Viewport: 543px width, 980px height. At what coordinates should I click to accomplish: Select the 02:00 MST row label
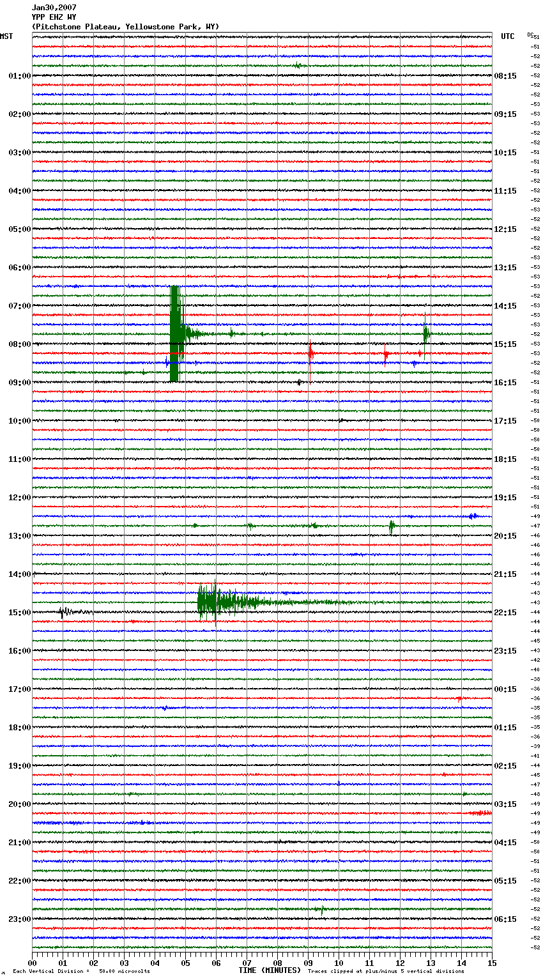point(19,114)
